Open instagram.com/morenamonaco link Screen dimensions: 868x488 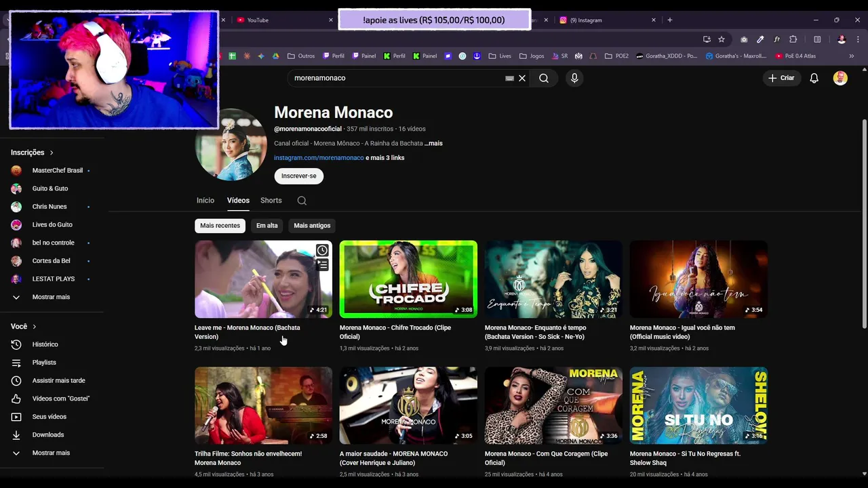319,158
